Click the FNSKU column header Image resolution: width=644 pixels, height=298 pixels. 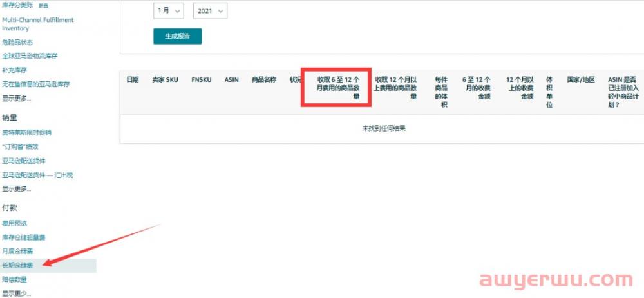(201, 80)
